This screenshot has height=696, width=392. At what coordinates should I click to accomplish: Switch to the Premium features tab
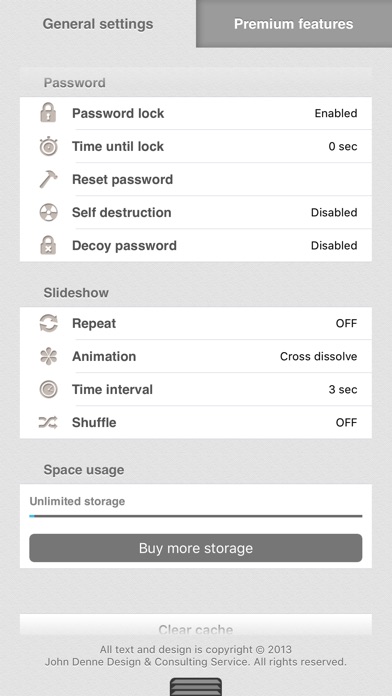click(294, 24)
